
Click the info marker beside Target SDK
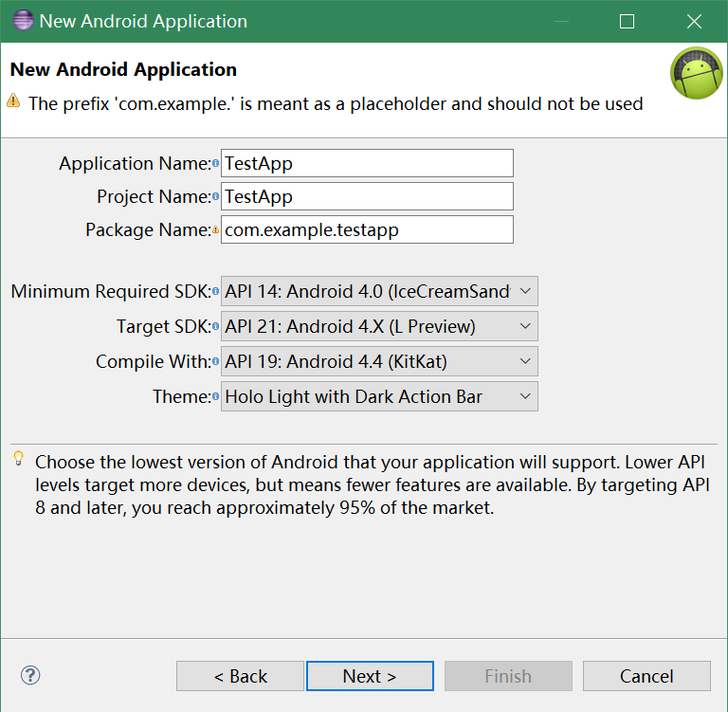(x=215, y=327)
